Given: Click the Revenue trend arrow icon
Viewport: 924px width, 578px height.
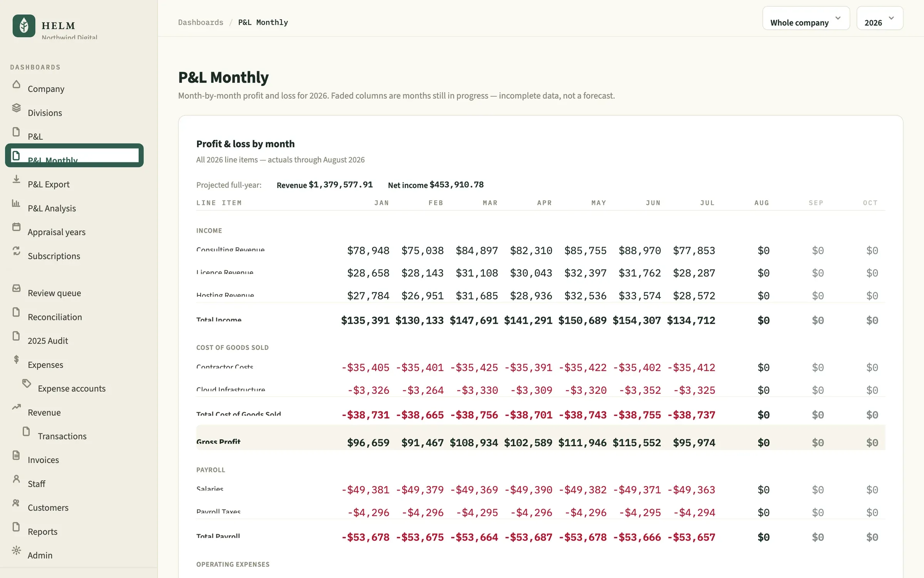Looking at the screenshot, I should [16, 407].
